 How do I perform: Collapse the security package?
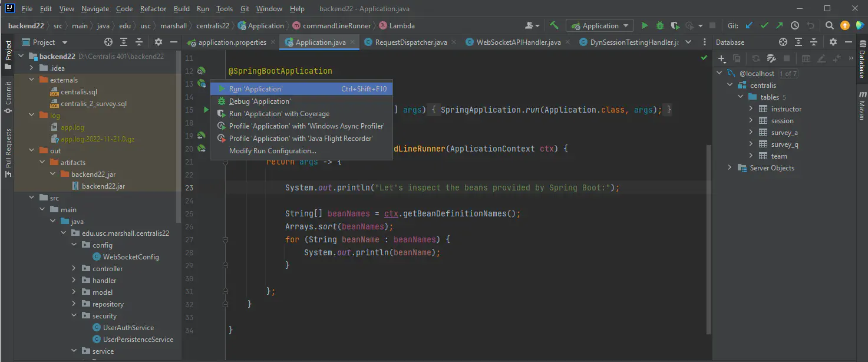pos(74,316)
